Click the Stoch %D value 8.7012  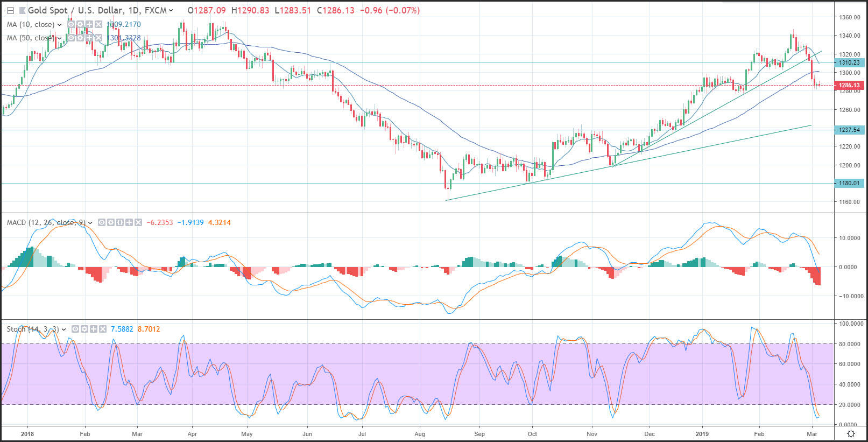click(x=149, y=329)
